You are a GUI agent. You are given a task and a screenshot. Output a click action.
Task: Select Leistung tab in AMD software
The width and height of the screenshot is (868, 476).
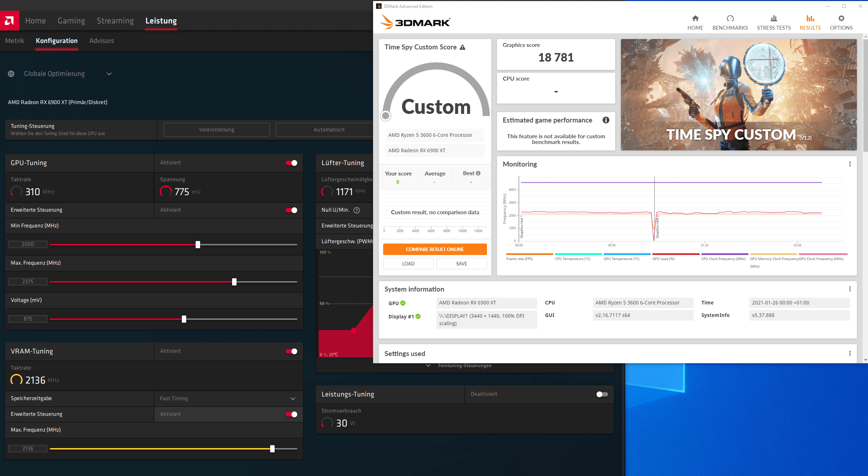click(161, 20)
